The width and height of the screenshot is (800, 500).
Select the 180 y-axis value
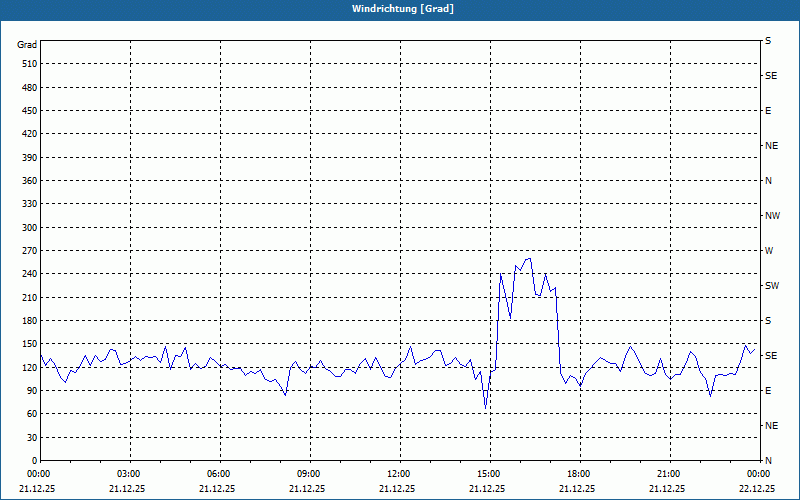click(x=30, y=320)
